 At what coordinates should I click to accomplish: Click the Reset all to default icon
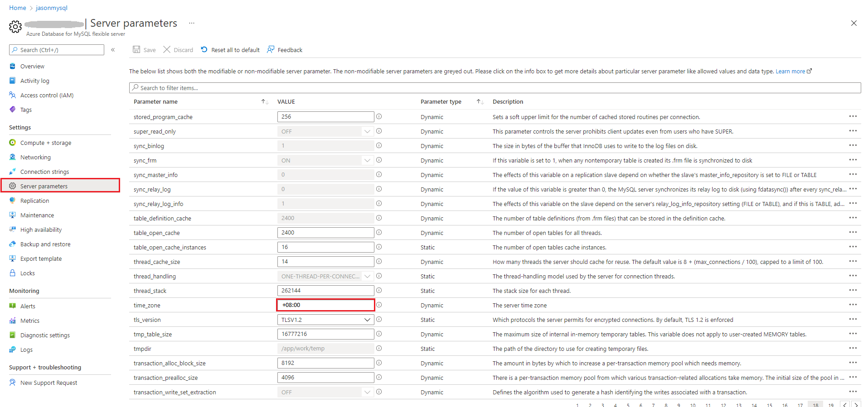click(x=204, y=50)
